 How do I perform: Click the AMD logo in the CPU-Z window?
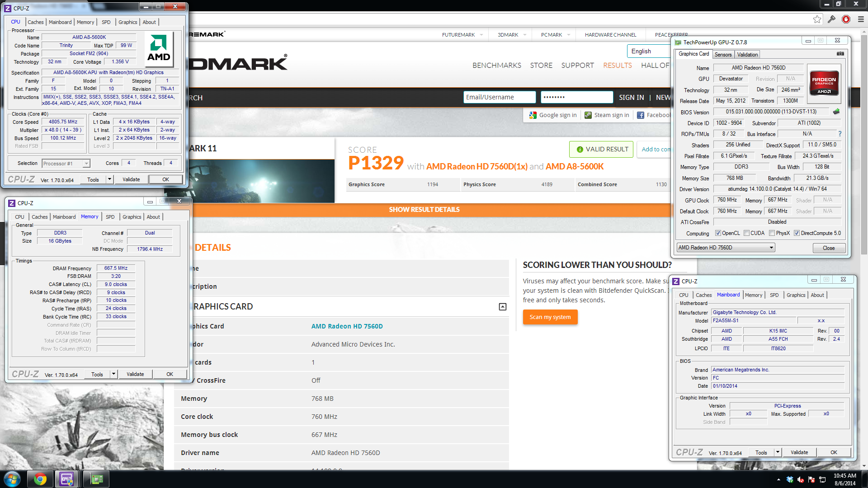coord(159,49)
